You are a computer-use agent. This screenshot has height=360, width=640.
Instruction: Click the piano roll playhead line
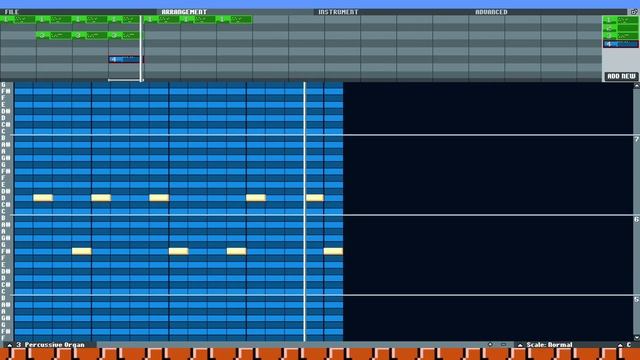tap(304, 211)
